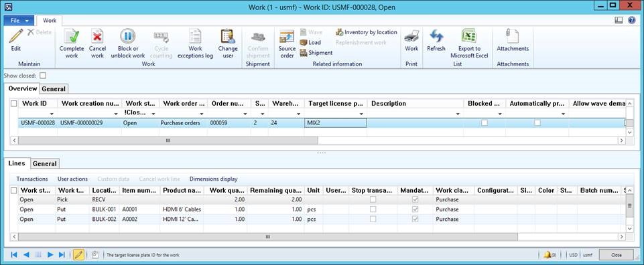Click the Close button
Viewport: 644px width, 265px height.
(616, 255)
